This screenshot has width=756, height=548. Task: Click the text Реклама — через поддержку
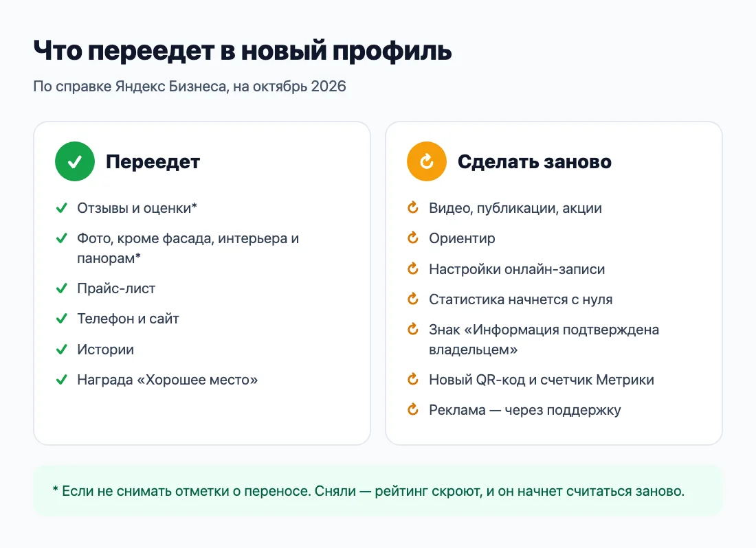tap(525, 410)
